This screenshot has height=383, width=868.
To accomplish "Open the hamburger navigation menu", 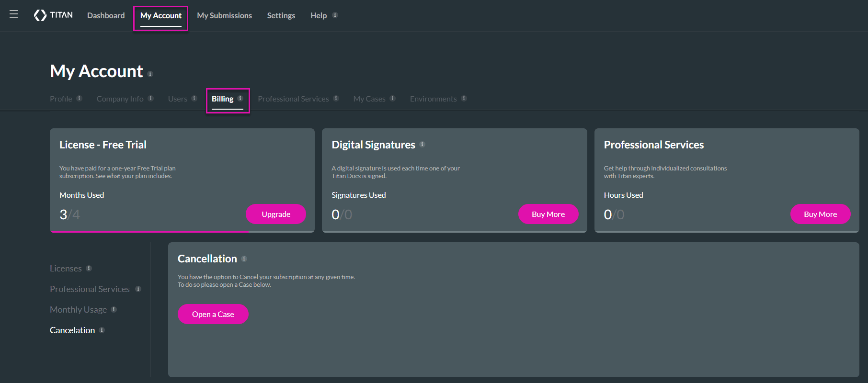I will 13,14.
